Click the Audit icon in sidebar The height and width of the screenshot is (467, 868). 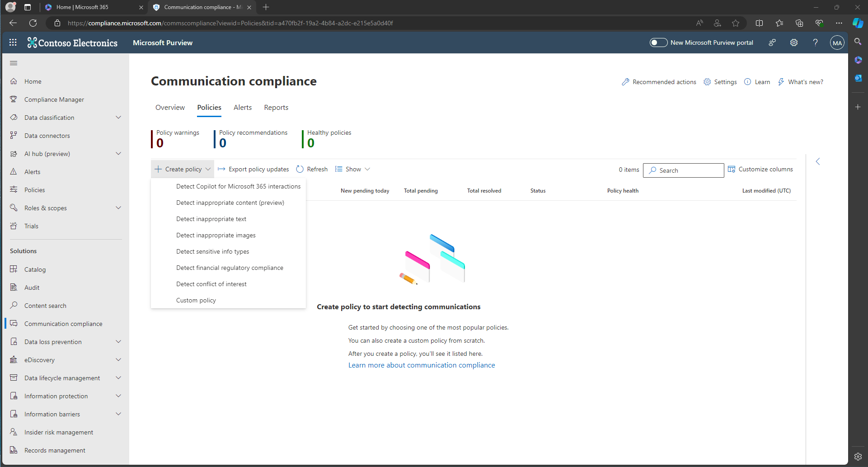(14, 288)
